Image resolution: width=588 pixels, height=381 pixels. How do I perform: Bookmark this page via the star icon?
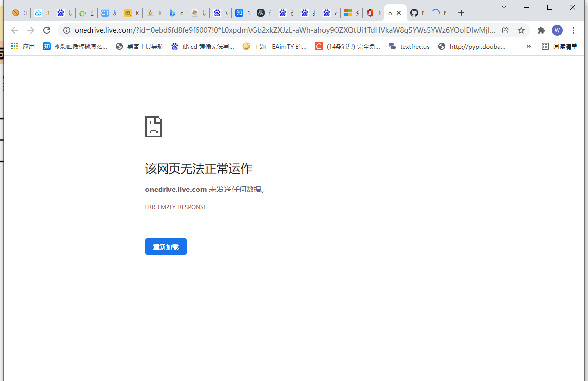pyautogui.click(x=521, y=30)
